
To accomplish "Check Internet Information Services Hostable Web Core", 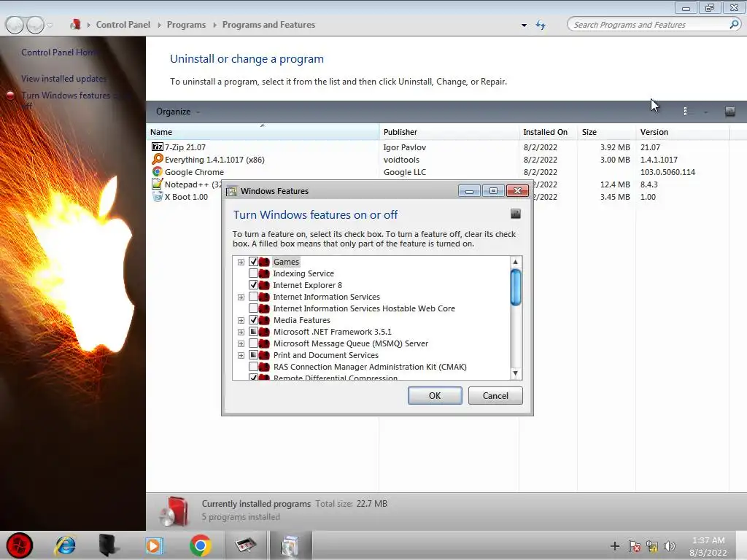I will click(x=253, y=308).
